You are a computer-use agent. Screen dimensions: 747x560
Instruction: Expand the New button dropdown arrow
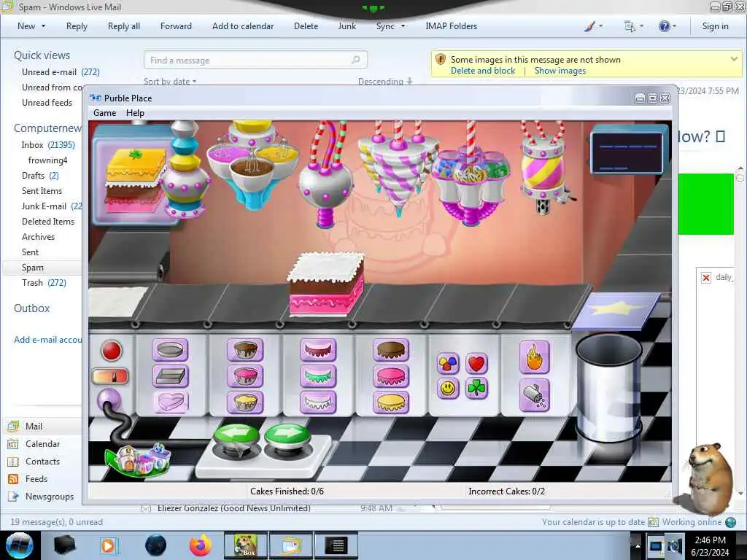[43, 26]
